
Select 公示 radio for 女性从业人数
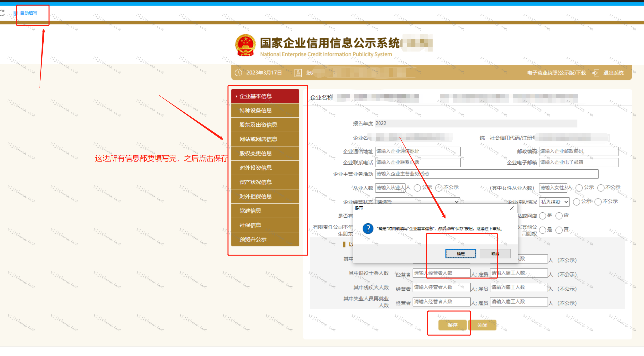point(579,188)
